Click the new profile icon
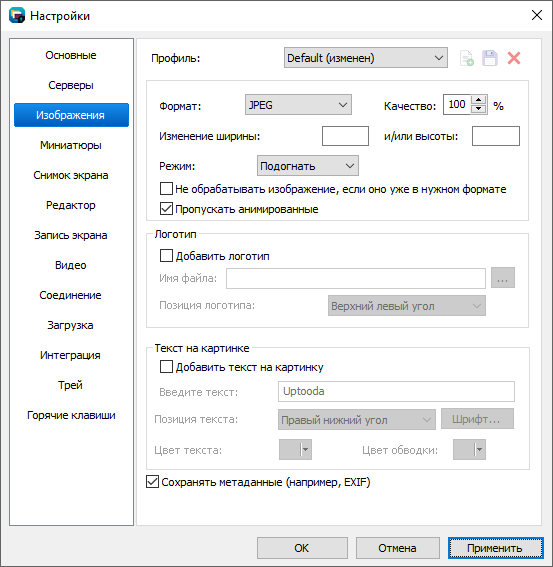Viewport: 553px width, 567px height. 467,58
